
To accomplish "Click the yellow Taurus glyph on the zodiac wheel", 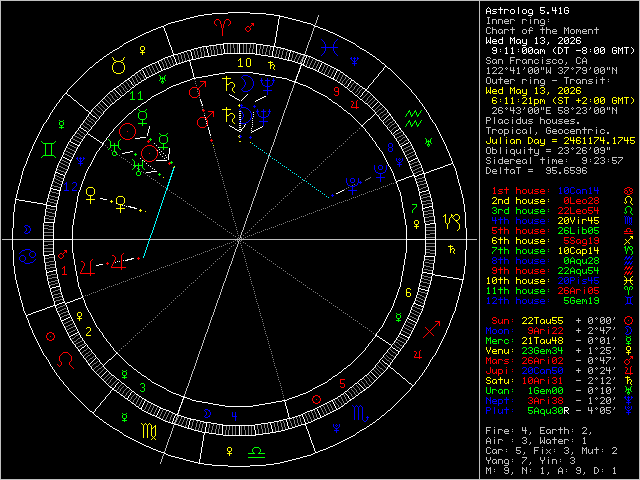I will pyautogui.click(x=118, y=65).
